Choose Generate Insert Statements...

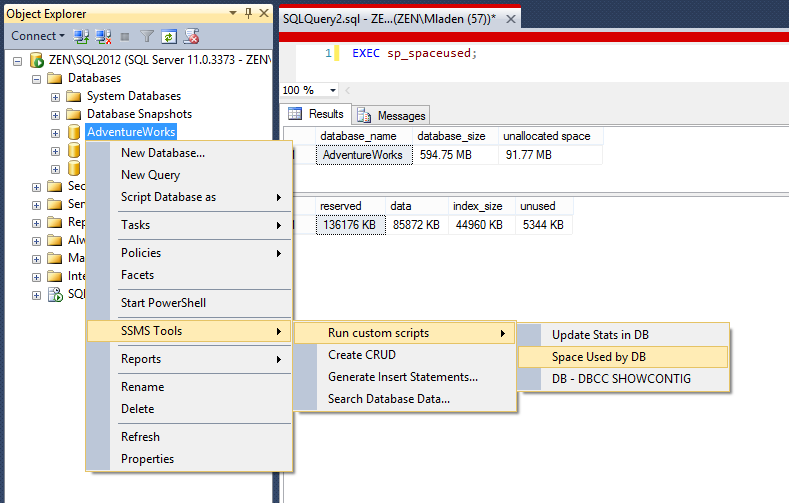pos(405,377)
